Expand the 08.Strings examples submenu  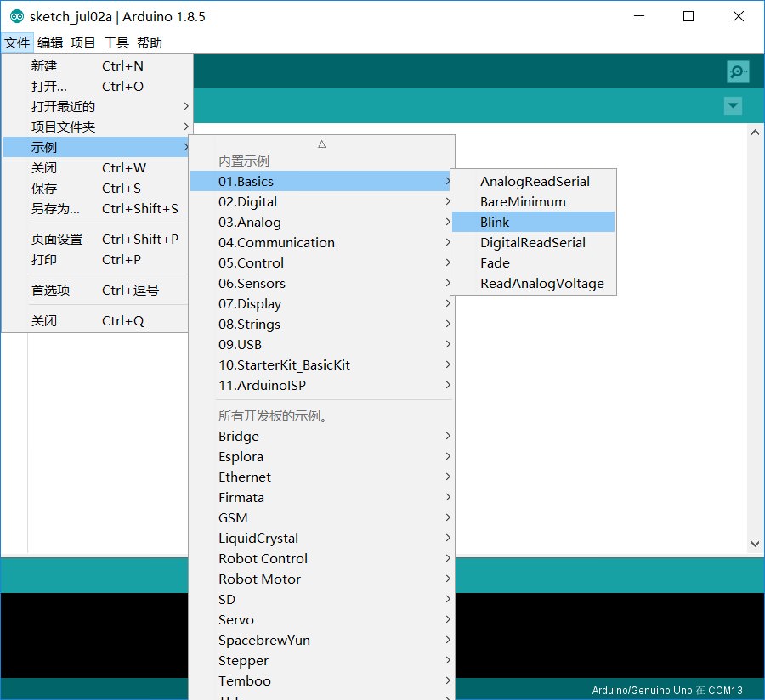321,325
